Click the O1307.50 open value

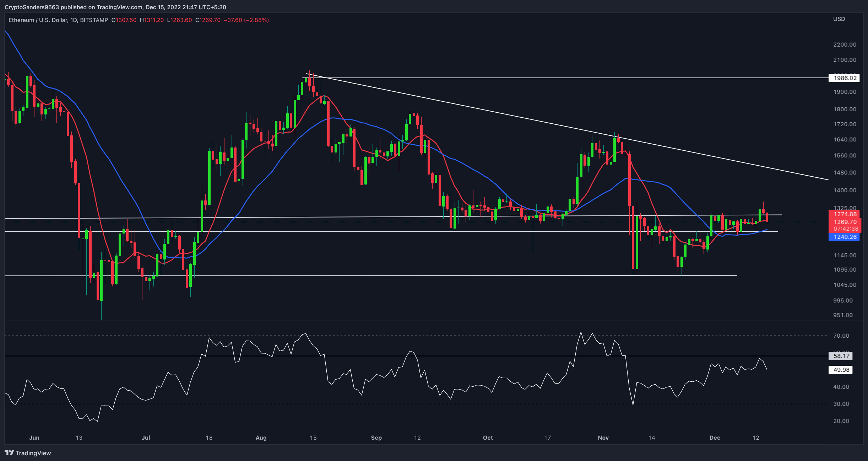click(124, 20)
